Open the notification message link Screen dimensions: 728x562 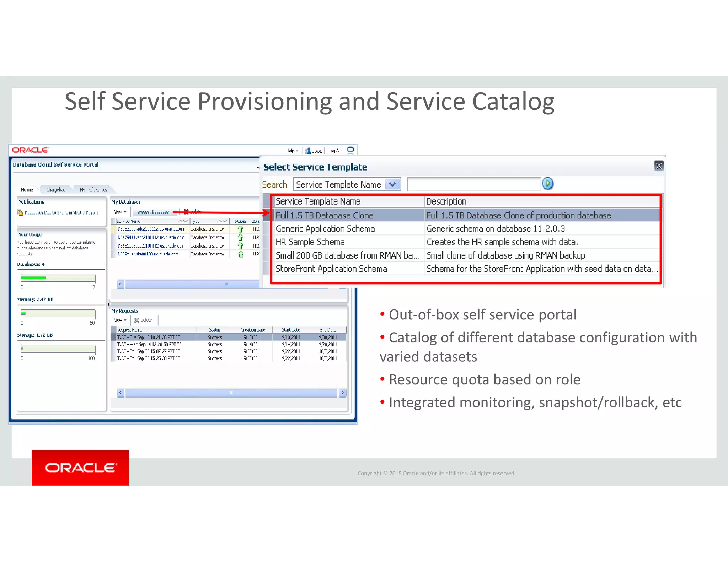click(x=61, y=212)
